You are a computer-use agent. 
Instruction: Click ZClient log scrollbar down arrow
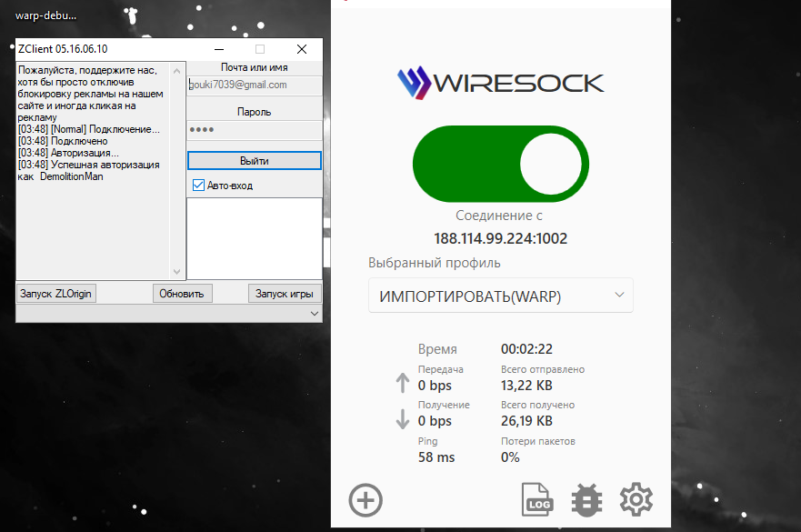click(x=176, y=272)
